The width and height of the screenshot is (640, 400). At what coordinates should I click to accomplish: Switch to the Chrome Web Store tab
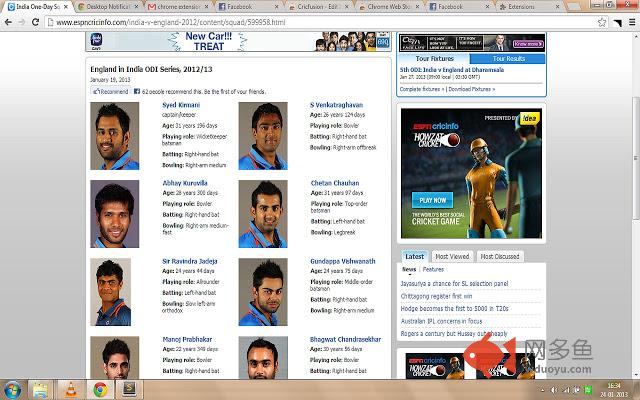point(389,7)
